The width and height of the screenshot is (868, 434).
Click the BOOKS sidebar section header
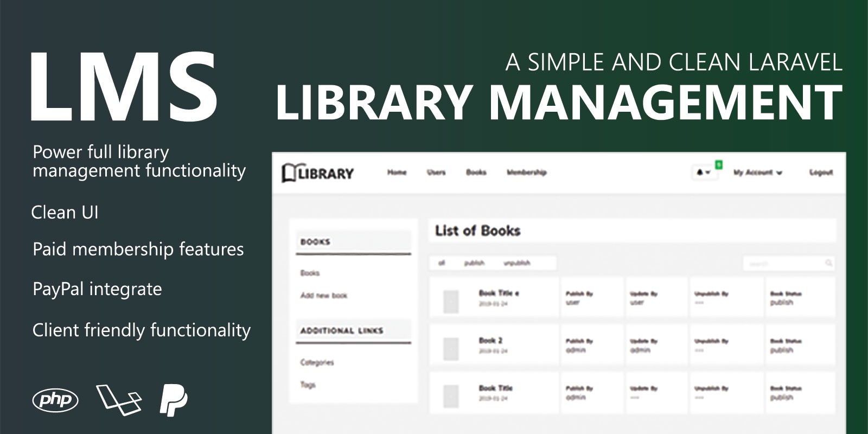coord(315,242)
